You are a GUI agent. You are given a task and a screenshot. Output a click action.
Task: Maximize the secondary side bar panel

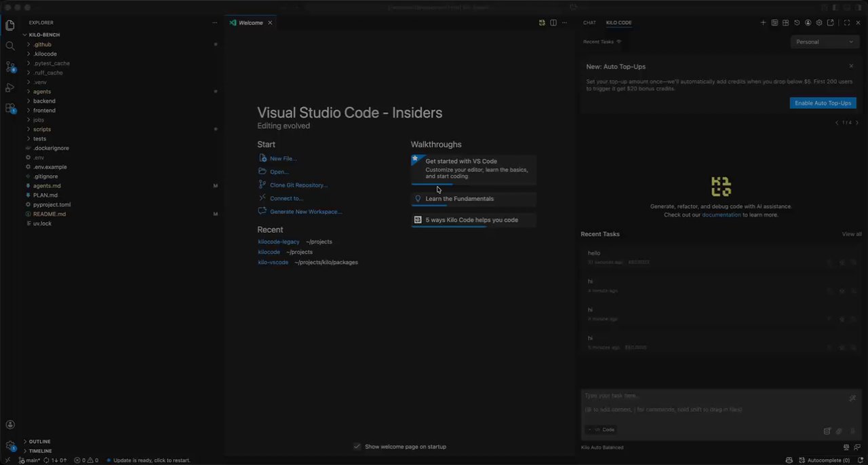(846, 22)
